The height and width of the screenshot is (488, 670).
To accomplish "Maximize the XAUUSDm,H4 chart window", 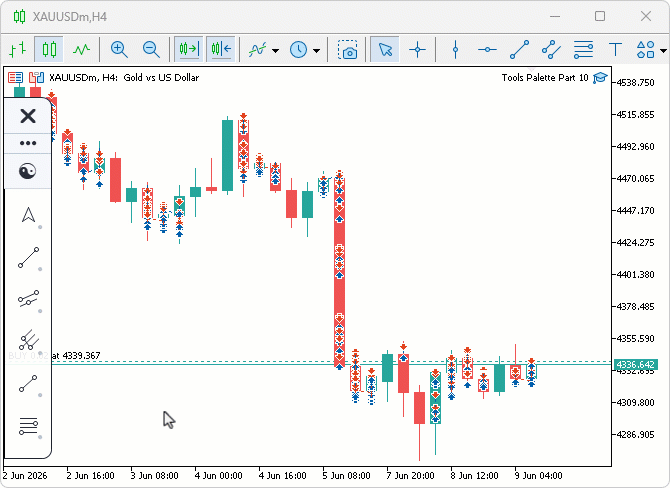I will 600,16.
